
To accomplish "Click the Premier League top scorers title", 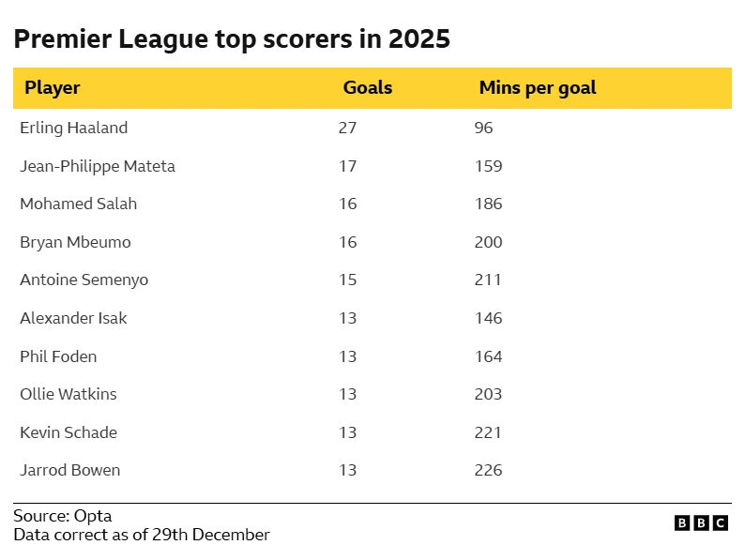I will tap(232, 39).
